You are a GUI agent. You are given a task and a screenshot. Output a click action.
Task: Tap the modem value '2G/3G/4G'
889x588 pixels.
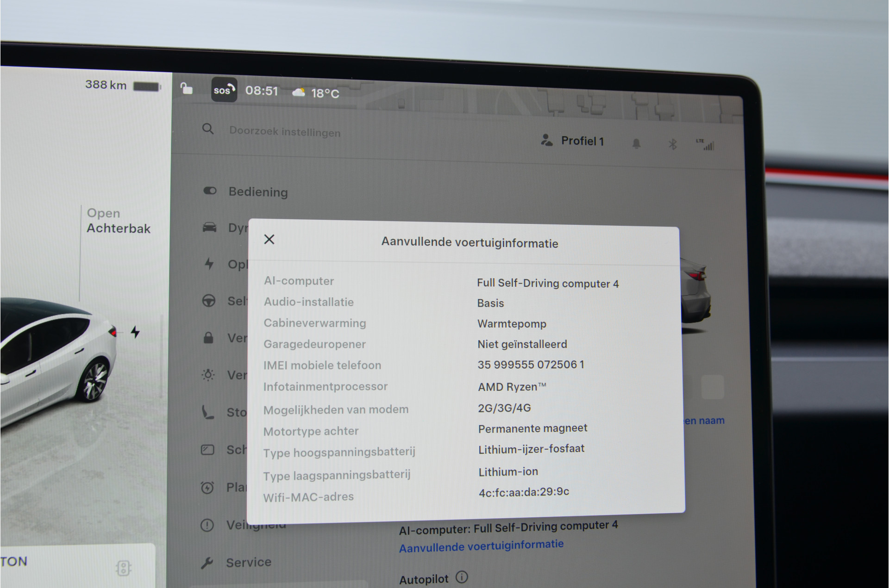(504, 408)
